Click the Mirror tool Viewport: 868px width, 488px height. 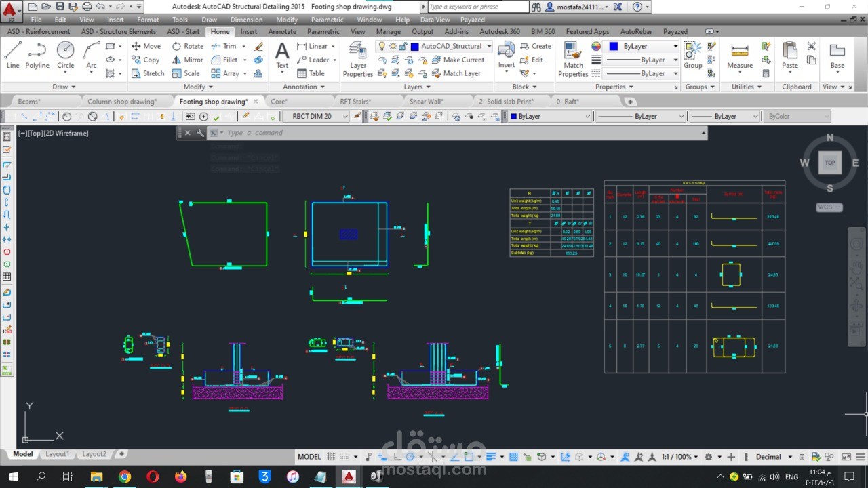[187, 60]
